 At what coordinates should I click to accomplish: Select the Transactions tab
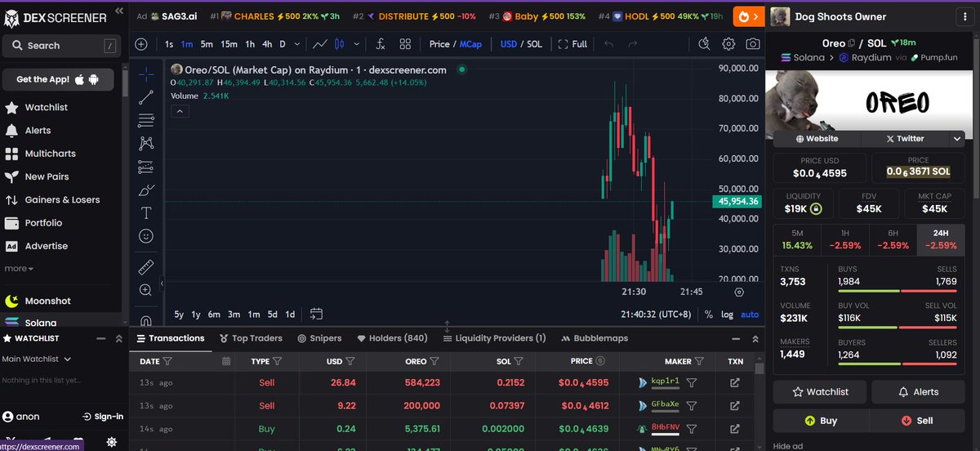(170, 338)
